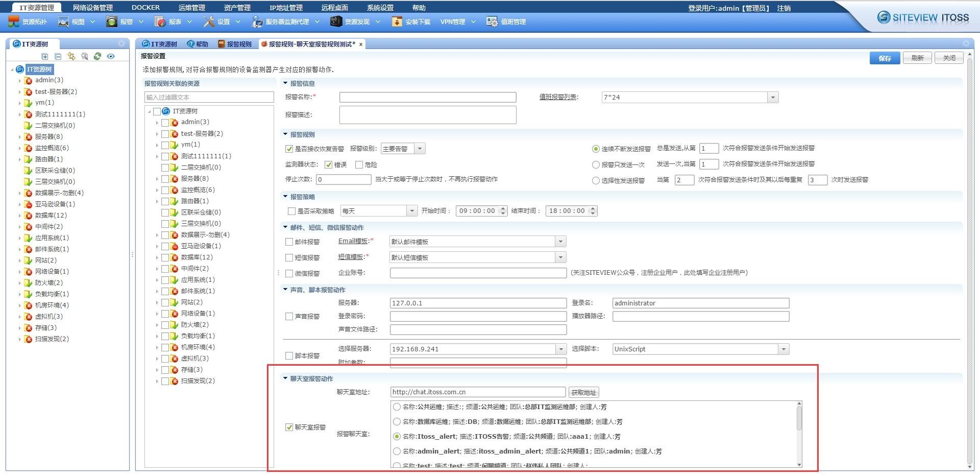Click the 安装下载 toolbar icon

click(397, 21)
